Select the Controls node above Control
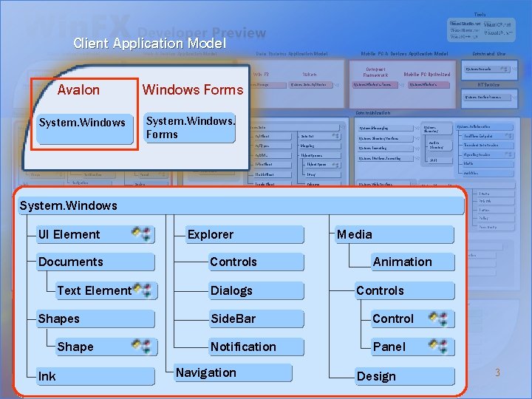 (x=404, y=290)
